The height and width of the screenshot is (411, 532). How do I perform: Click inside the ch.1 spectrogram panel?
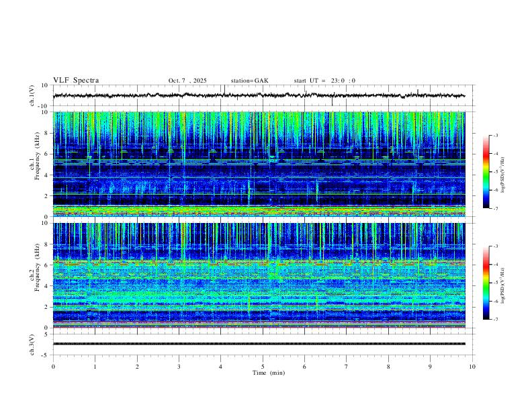click(259, 164)
